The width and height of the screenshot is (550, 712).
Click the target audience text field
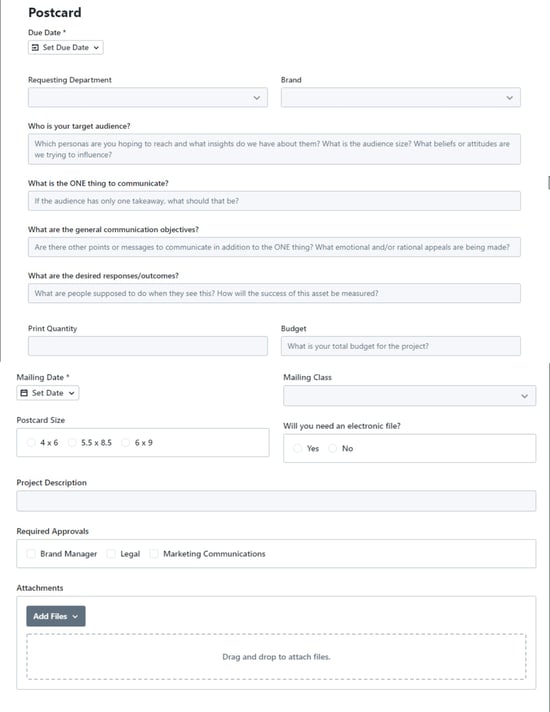pos(274,149)
